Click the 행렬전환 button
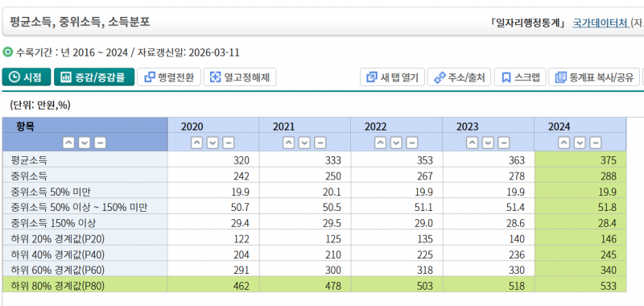The height and width of the screenshot is (306, 644). pyautogui.click(x=169, y=77)
